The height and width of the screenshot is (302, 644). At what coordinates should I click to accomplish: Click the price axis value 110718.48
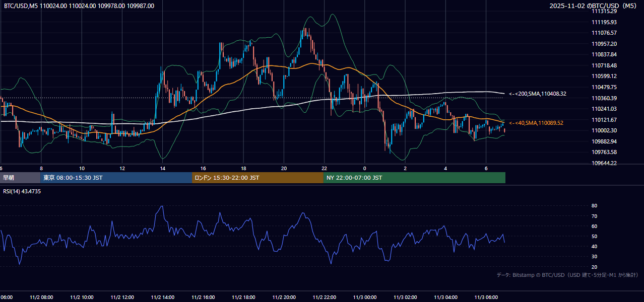(604, 65)
